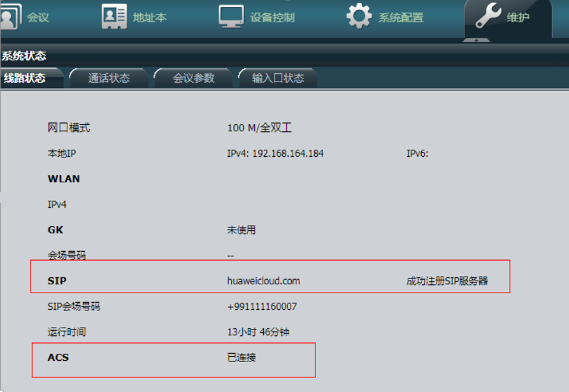Click the 成功注册SIP服务器 status text

click(447, 281)
